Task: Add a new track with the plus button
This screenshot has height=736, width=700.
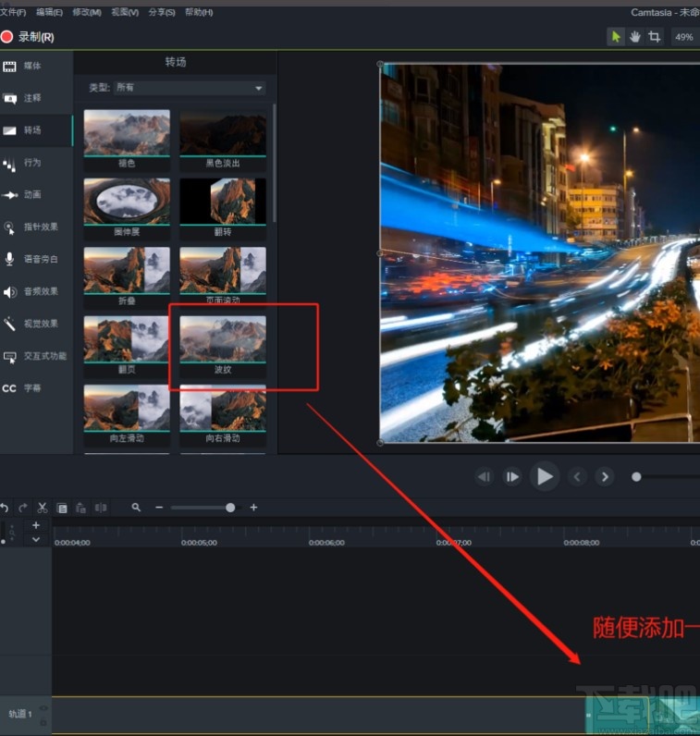Action: click(x=36, y=525)
